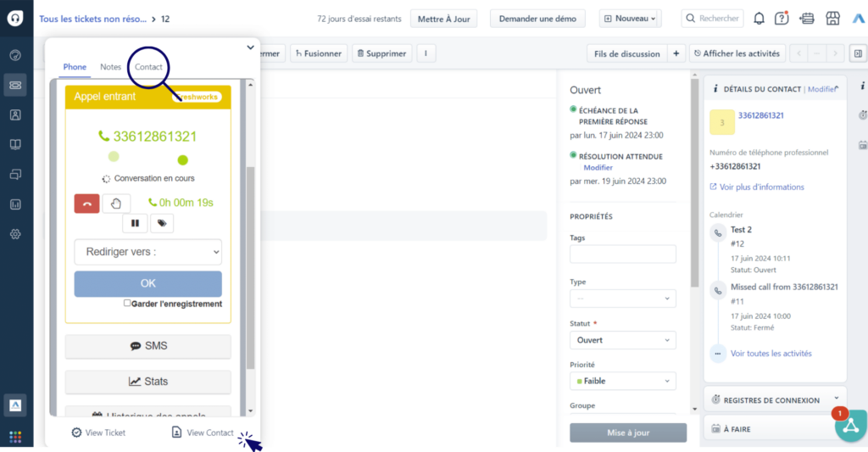The image size is (868, 452).
Task: Open the Stats button
Action: click(x=147, y=381)
